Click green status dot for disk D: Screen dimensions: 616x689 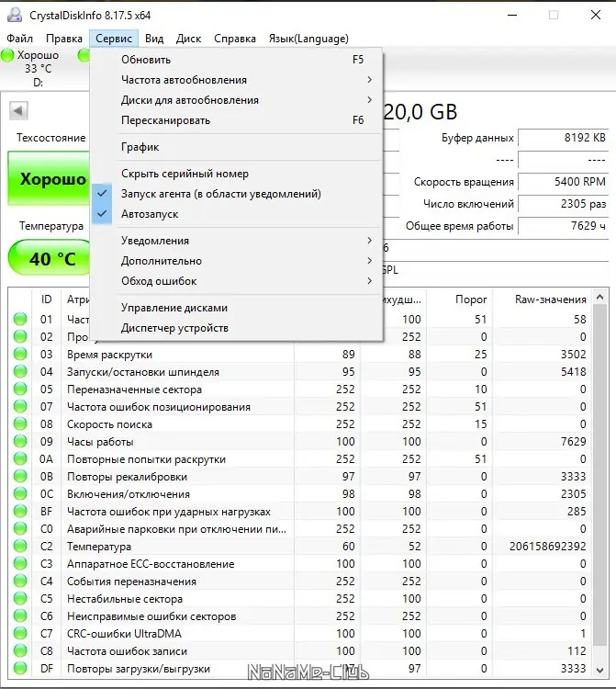click(7, 55)
